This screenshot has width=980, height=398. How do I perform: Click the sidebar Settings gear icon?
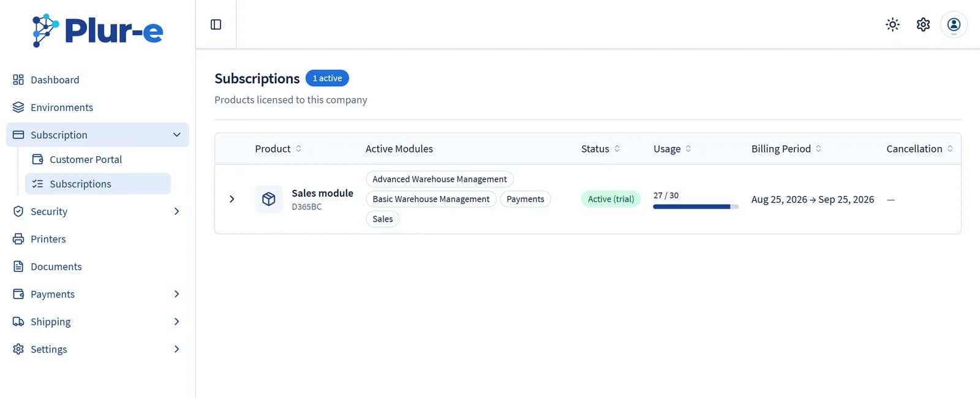point(18,349)
